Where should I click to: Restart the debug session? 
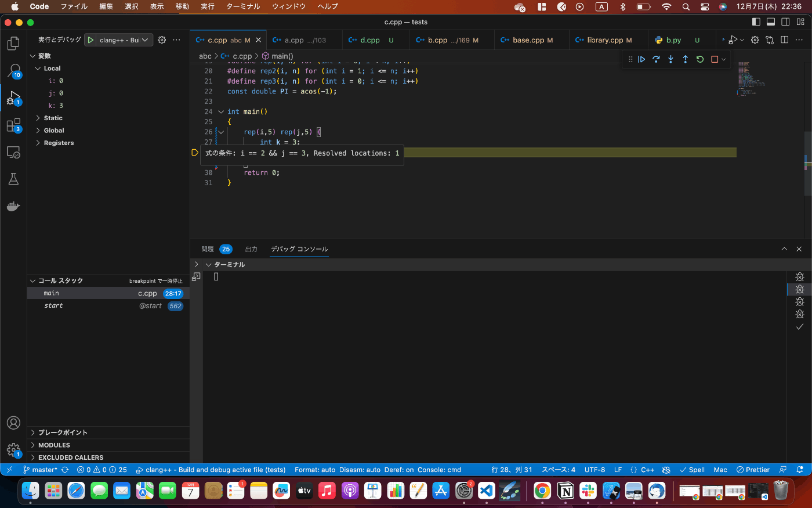[700, 59]
